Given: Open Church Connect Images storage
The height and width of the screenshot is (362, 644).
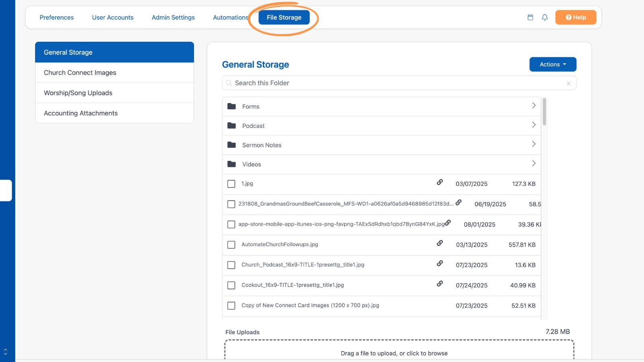Looking at the screenshot, I should (x=114, y=73).
